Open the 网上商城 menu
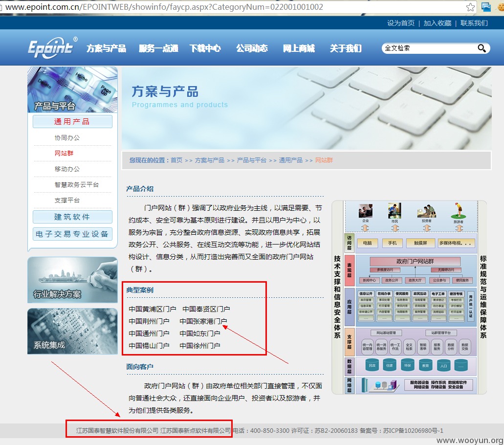 (x=299, y=48)
